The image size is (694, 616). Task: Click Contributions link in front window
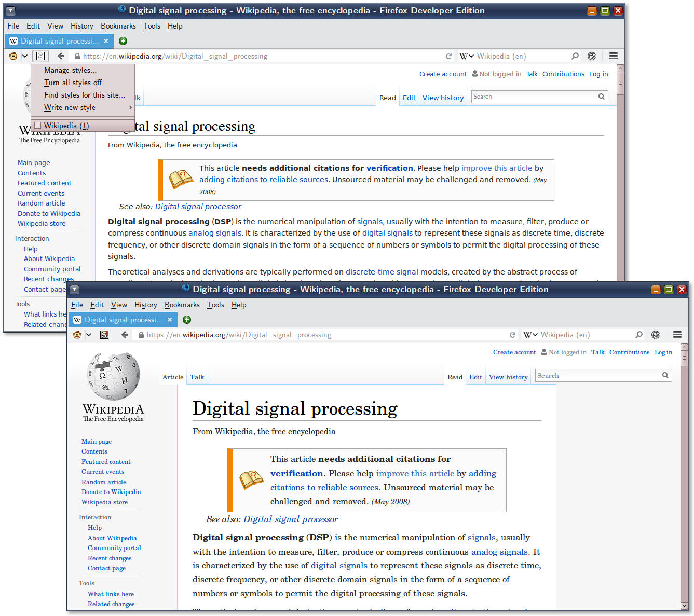(x=629, y=352)
